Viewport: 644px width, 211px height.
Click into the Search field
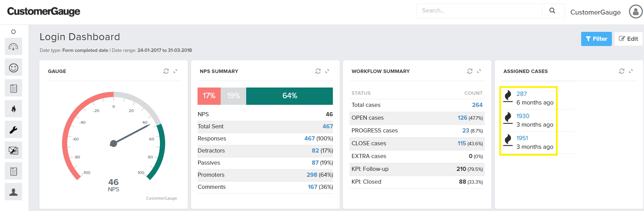pos(479,11)
